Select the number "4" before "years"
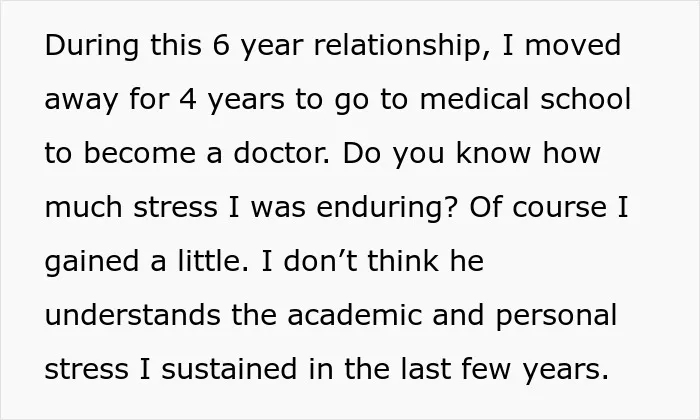The height and width of the screenshot is (420, 700). pyautogui.click(x=188, y=99)
